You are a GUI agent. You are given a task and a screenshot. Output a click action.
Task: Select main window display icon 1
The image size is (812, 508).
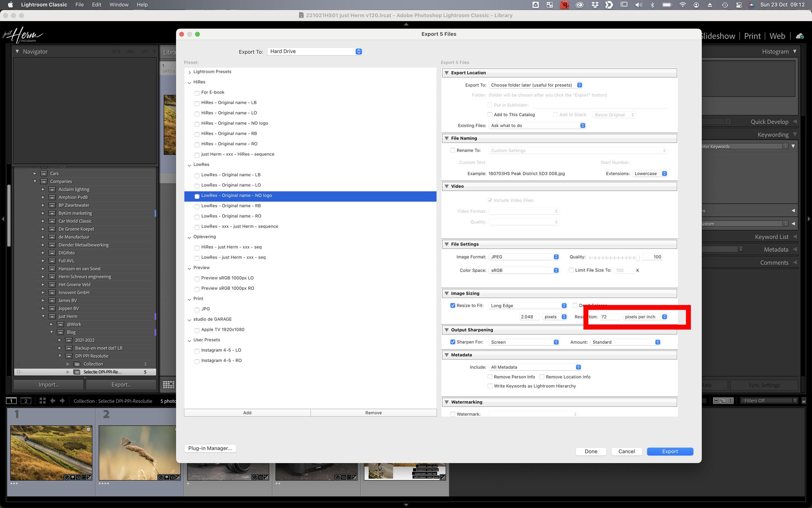pos(11,400)
